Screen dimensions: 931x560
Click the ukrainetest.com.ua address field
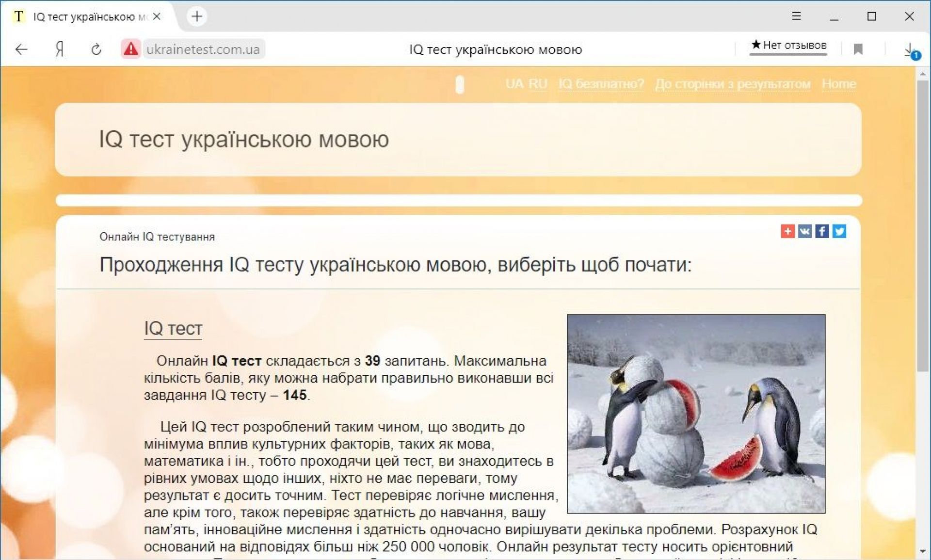(x=203, y=49)
